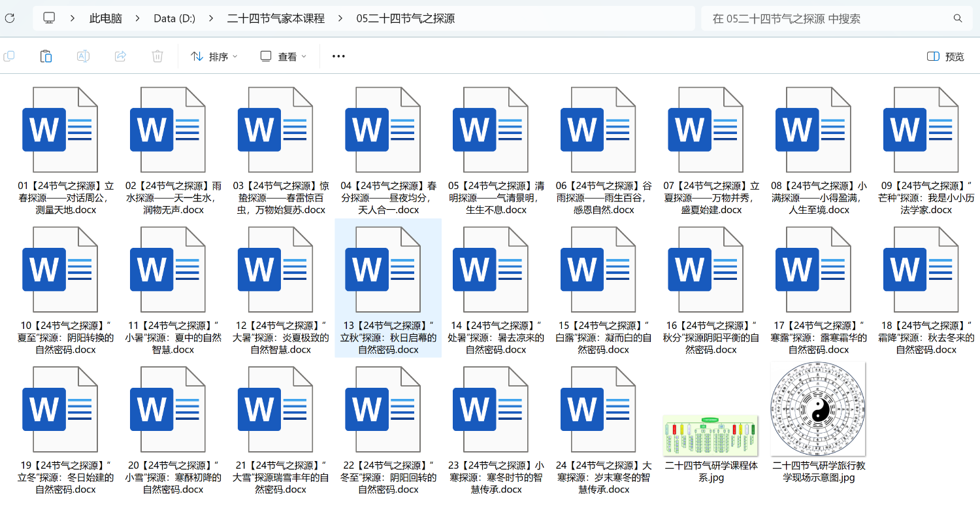Open the 查看 view dropdown

pos(284,56)
